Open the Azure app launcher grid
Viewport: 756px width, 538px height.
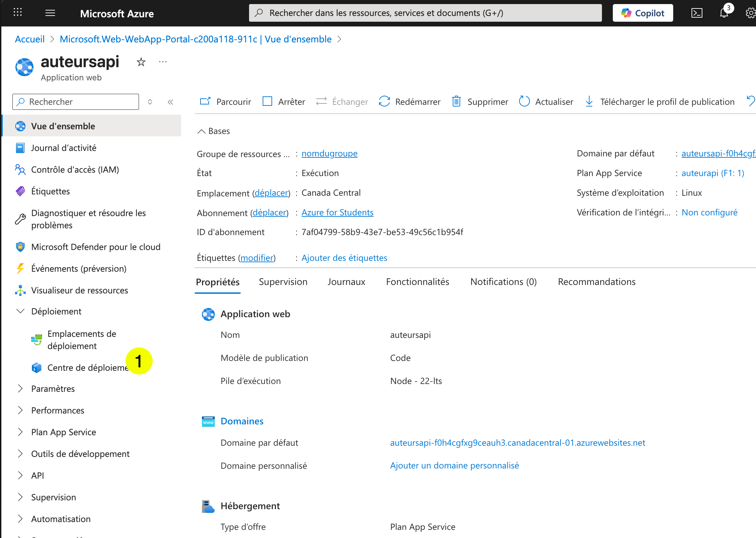18,13
